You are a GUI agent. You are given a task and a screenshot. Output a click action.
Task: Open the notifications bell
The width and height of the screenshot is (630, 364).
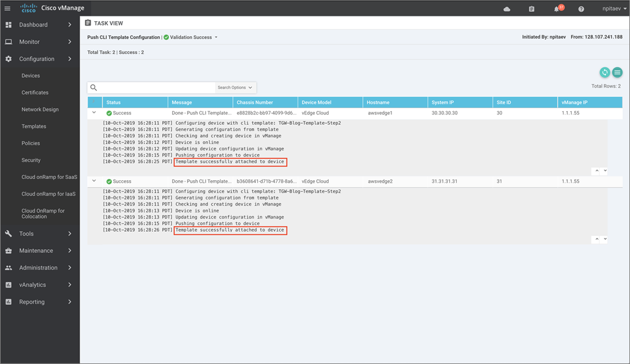(557, 9)
